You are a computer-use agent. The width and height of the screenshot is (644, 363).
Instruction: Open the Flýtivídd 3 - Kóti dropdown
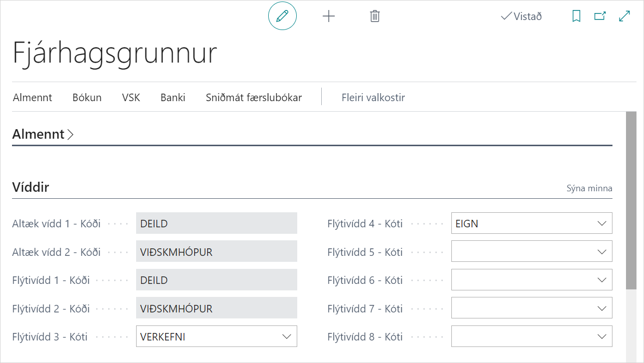(x=287, y=337)
